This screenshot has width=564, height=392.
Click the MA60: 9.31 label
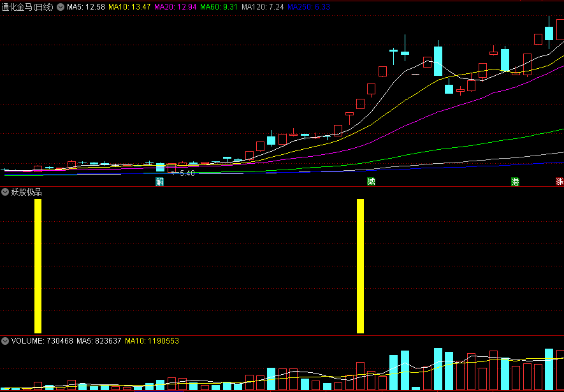pyautogui.click(x=219, y=7)
